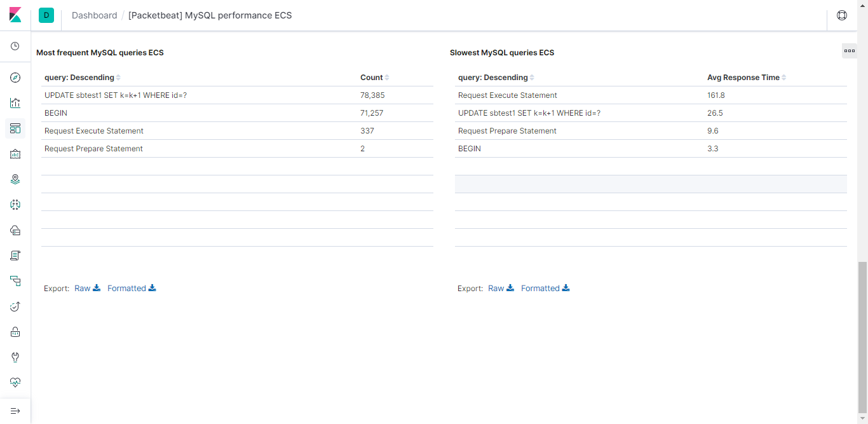Export Raw for Most frequent queries
Image resolution: width=868 pixels, height=424 pixels.
88,288
